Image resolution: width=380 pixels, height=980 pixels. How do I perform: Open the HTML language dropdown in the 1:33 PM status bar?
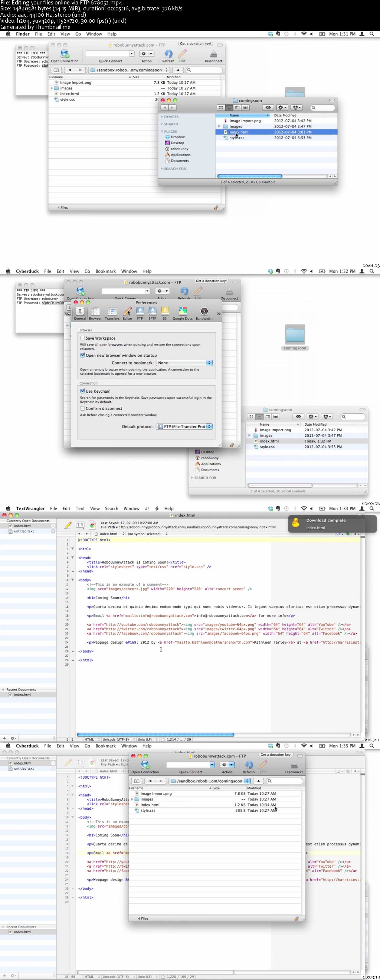click(x=92, y=739)
